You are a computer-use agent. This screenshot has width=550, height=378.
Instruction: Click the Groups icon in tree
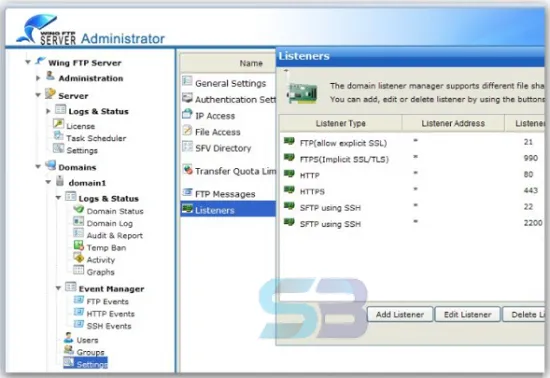point(69,350)
